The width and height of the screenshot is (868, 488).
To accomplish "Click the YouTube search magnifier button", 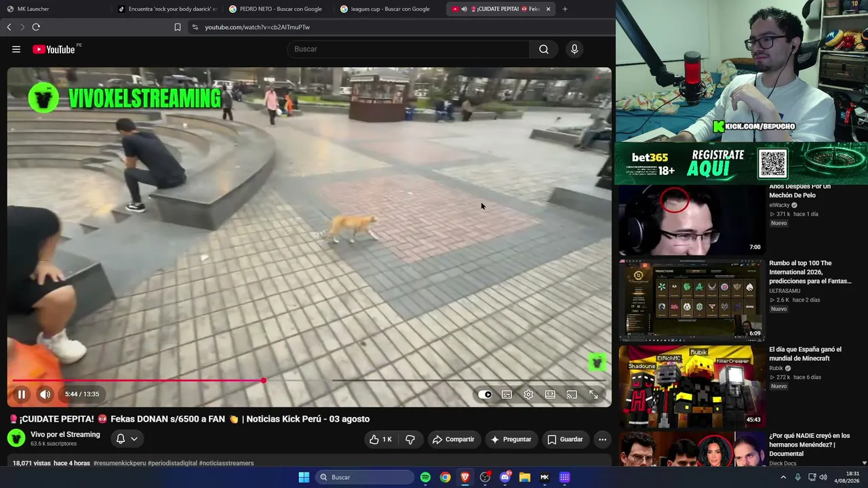I will pyautogui.click(x=544, y=49).
